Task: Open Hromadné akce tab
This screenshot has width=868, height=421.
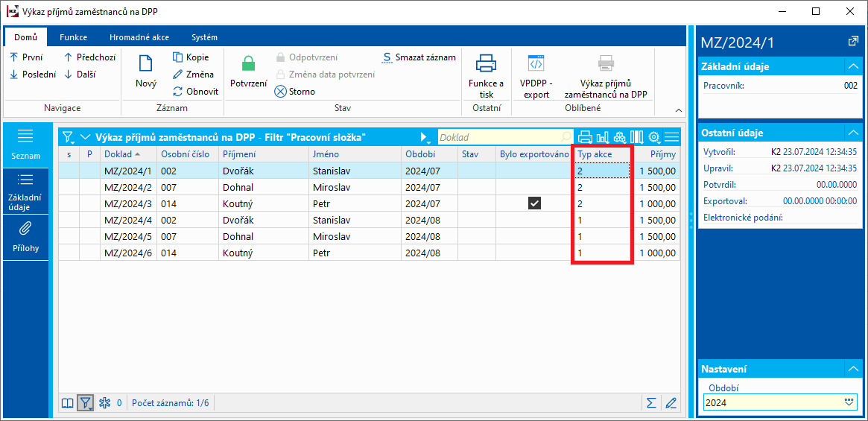Action: click(x=139, y=38)
